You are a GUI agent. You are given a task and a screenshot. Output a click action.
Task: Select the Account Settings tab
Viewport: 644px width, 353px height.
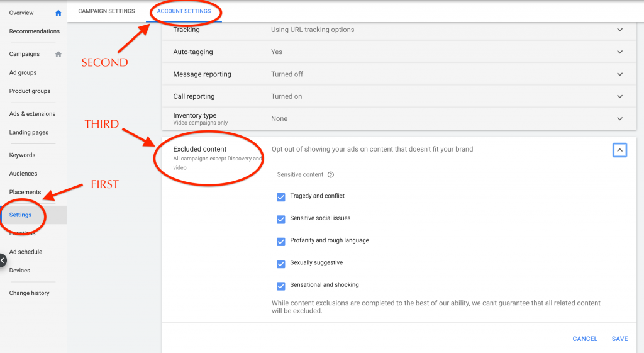[x=184, y=11]
